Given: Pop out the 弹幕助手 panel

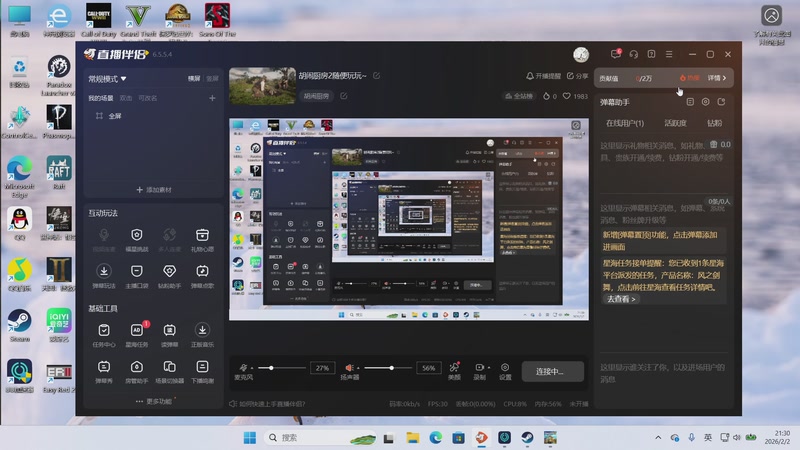Looking at the screenshot, I should pyautogui.click(x=721, y=102).
